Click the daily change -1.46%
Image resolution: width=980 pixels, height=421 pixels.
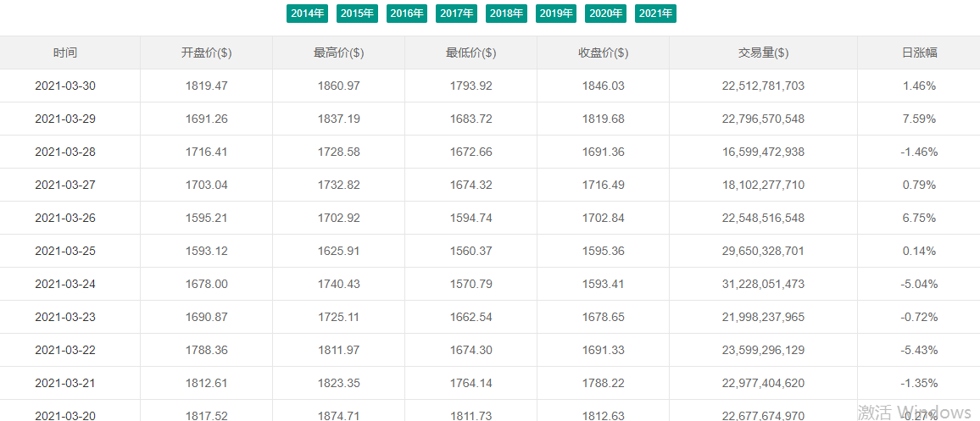click(919, 152)
